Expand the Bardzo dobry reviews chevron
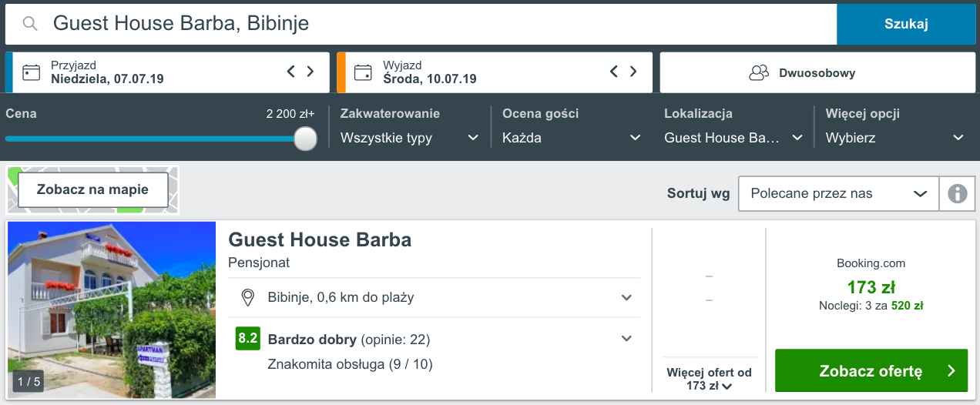The image size is (980, 405). click(627, 339)
